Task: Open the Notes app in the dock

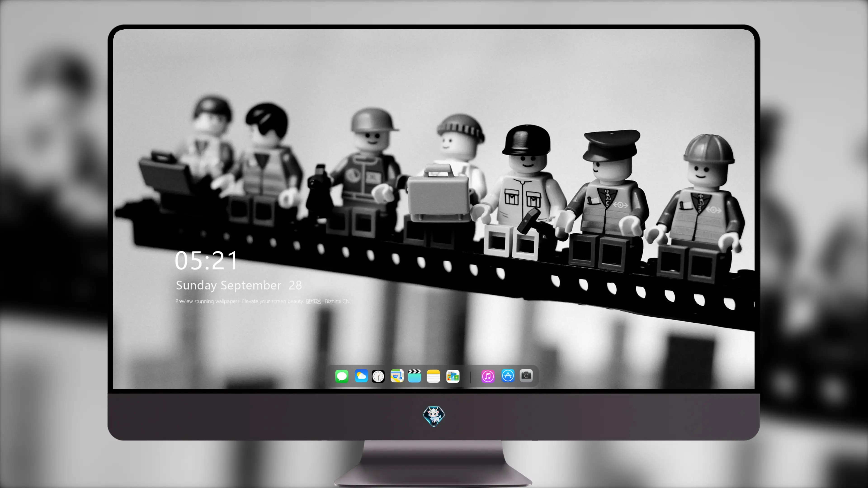Action: [x=433, y=376]
